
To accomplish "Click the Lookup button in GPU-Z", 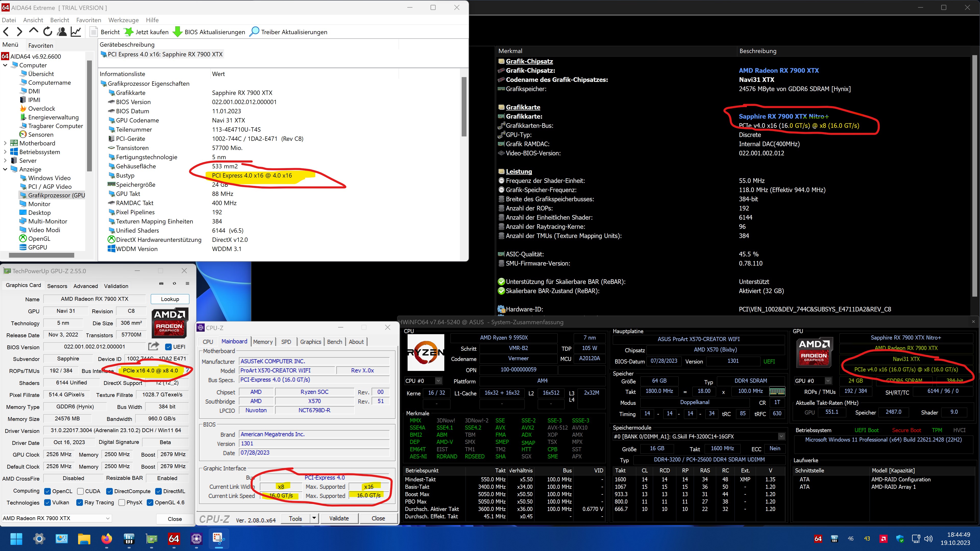I will click(170, 299).
